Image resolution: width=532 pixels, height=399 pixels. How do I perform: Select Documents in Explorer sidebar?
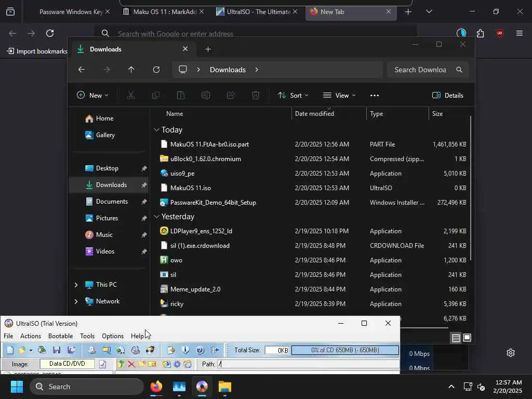[107, 202]
